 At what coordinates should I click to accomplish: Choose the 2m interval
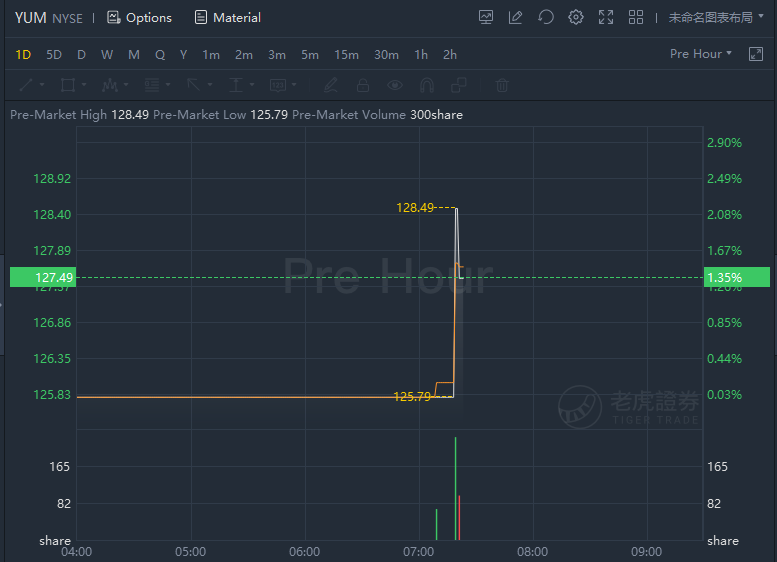pos(244,55)
